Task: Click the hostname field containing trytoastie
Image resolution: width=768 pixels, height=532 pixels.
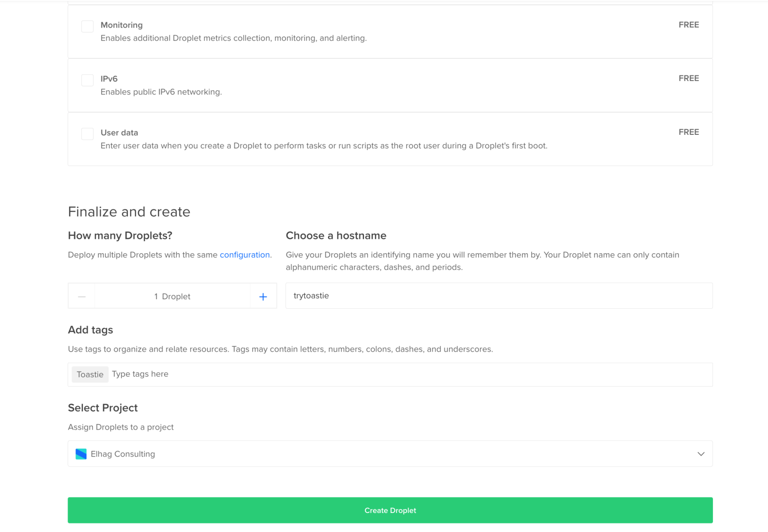Action: click(x=499, y=296)
